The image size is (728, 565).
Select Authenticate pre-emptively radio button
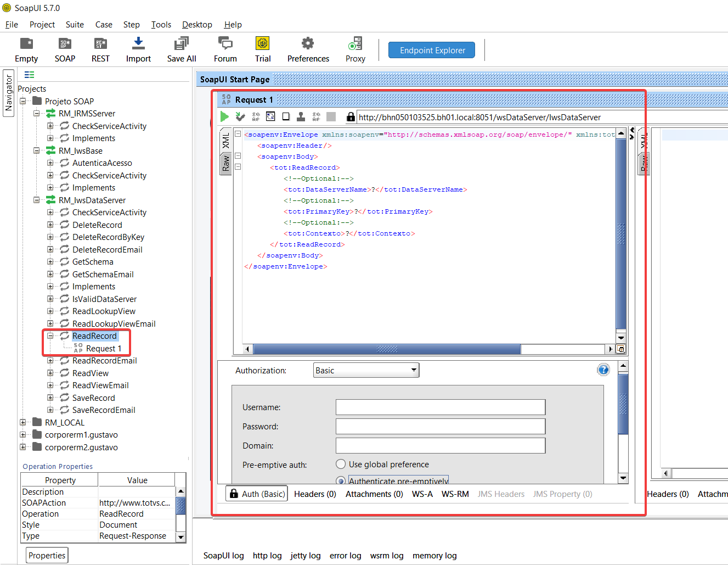tap(341, 481)
